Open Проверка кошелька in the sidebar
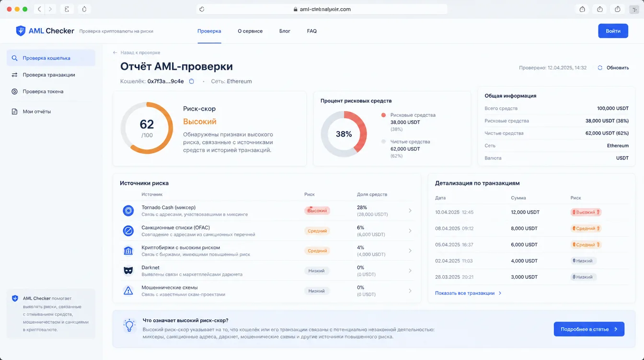The width and height of the screenshot is (644, 360). (x=51, y=58)
